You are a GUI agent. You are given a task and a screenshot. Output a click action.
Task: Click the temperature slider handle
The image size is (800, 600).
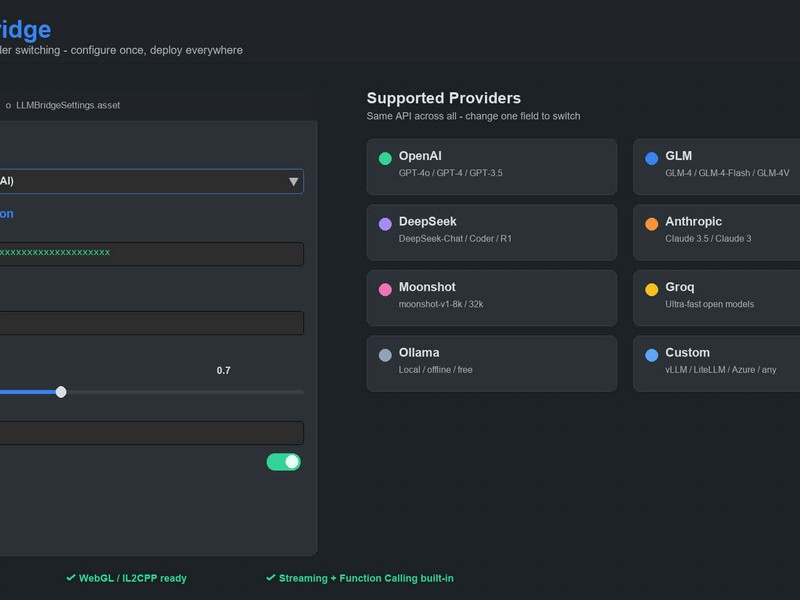pos(61,392)
